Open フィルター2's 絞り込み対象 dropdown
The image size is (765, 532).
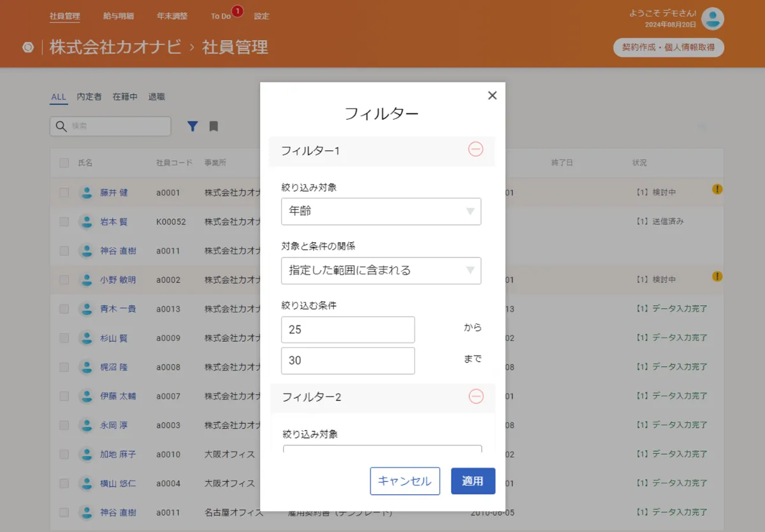pyautogui.click(x=381, y=452)
